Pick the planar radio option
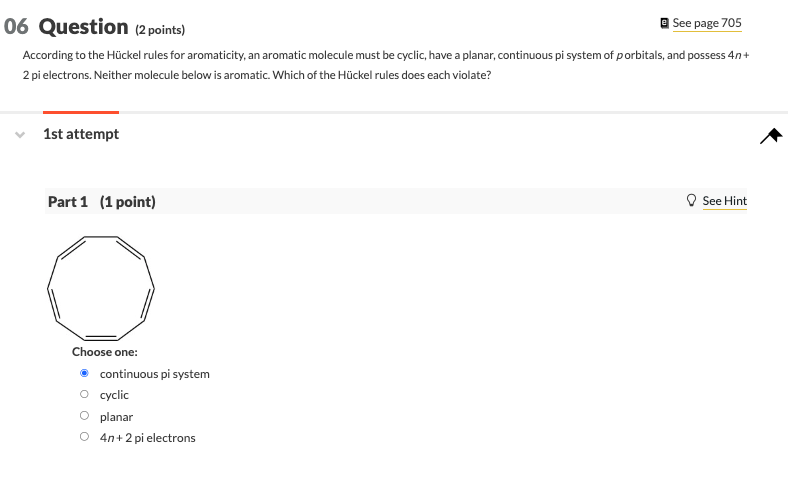Viewport: 788px width, 482px height. pos(84,416)
